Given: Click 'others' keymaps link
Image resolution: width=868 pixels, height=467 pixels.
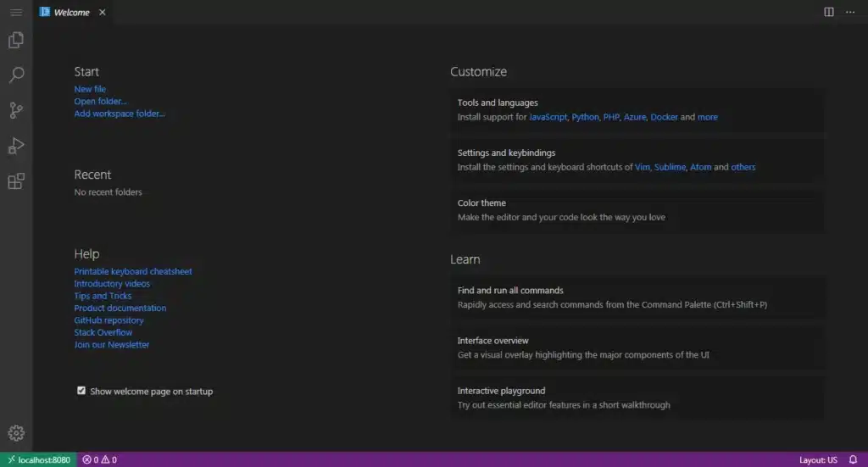Looking at the screenshot, I should pos(743,167).
